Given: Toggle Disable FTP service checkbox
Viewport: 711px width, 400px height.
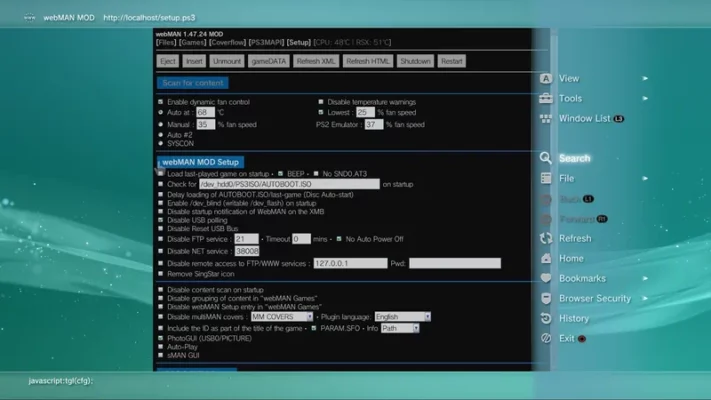Looking at the screenshot, I should point(161,239).
